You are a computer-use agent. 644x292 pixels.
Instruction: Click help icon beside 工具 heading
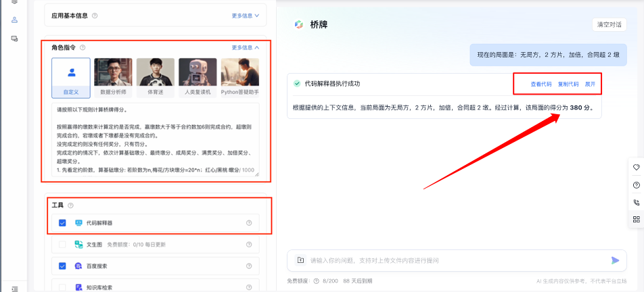[70, 205]
